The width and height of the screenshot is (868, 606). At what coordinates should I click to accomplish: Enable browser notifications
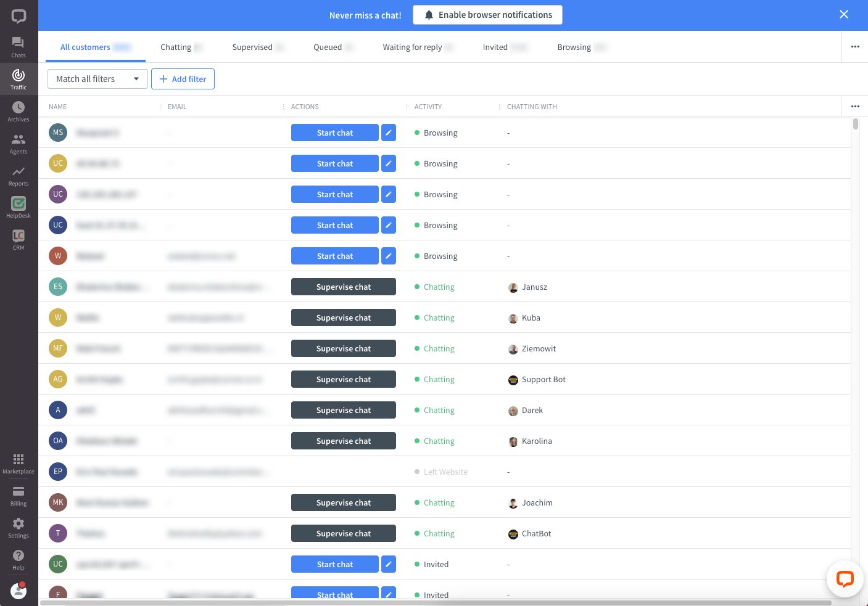coord(487,15)
